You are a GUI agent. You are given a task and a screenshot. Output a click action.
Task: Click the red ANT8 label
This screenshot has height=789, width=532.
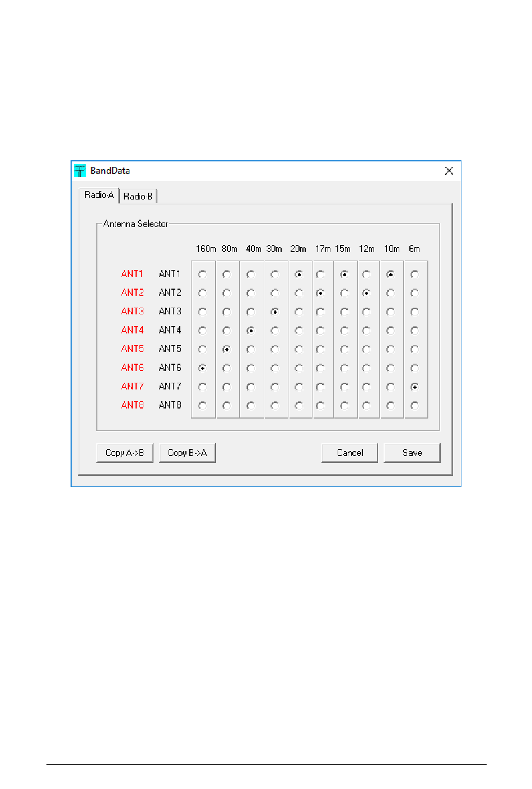(132, 405)
